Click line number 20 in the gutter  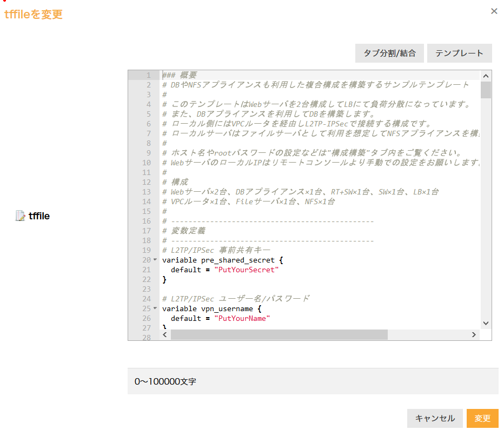tap(146, 260)
